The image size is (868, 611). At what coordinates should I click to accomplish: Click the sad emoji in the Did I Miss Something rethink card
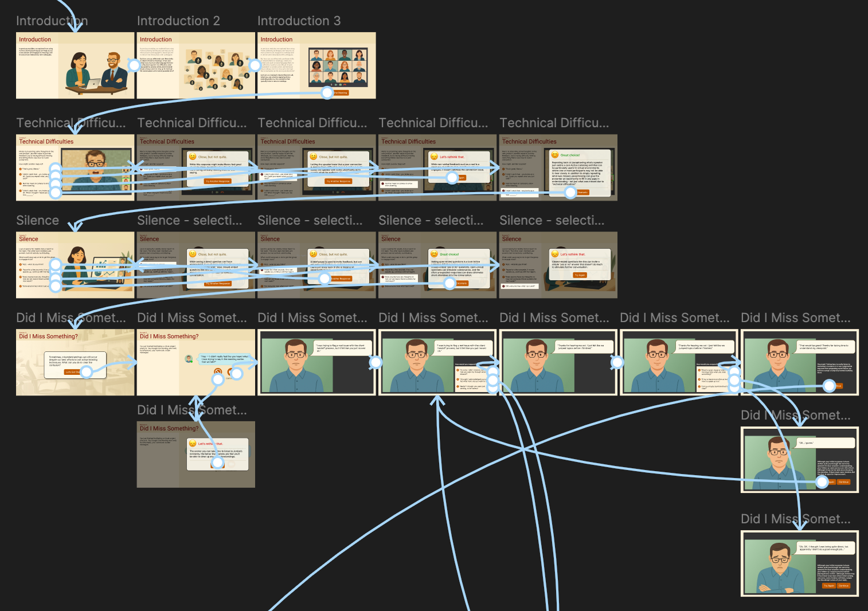click(x=192, y=444)
